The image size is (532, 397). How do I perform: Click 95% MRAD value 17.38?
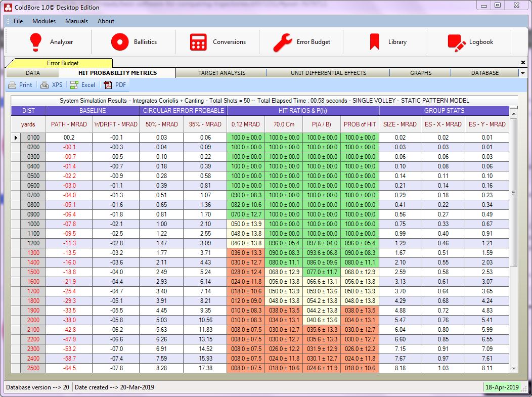[x=205, y=368]
